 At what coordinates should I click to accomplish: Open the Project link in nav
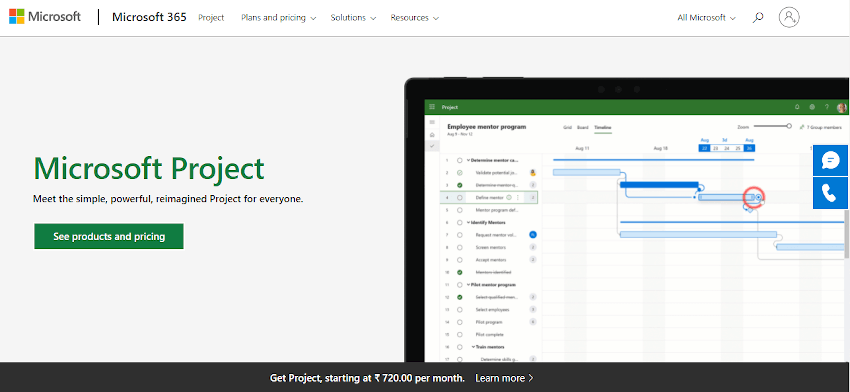tap(211, 17)
